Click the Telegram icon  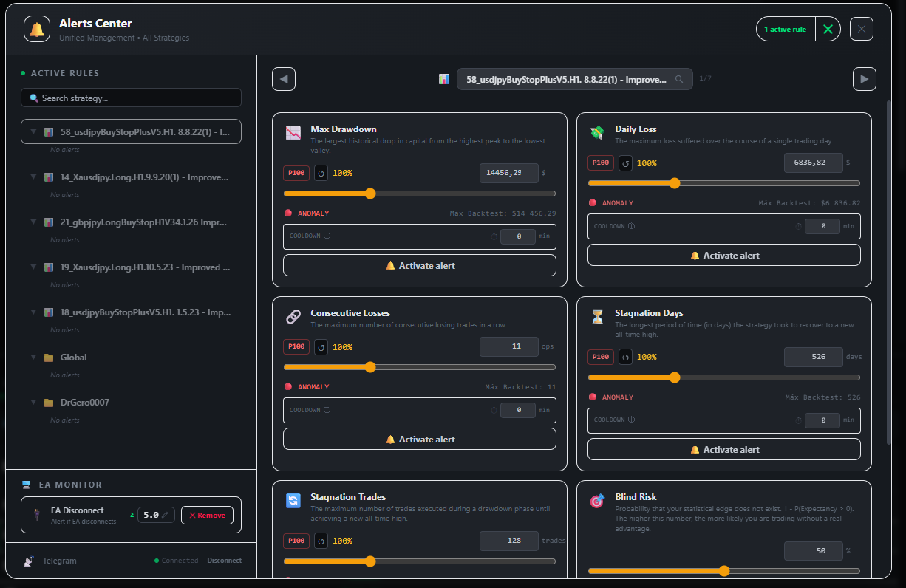tap(28, 561)
